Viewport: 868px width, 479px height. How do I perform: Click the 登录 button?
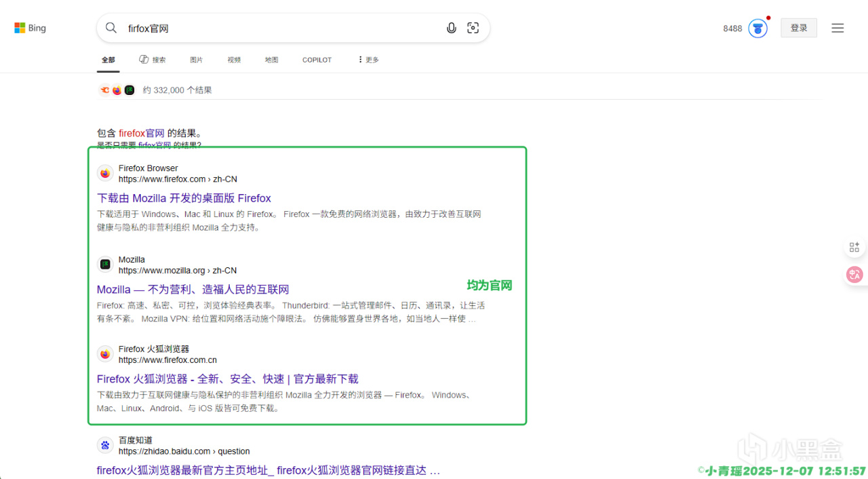point(799,28)
